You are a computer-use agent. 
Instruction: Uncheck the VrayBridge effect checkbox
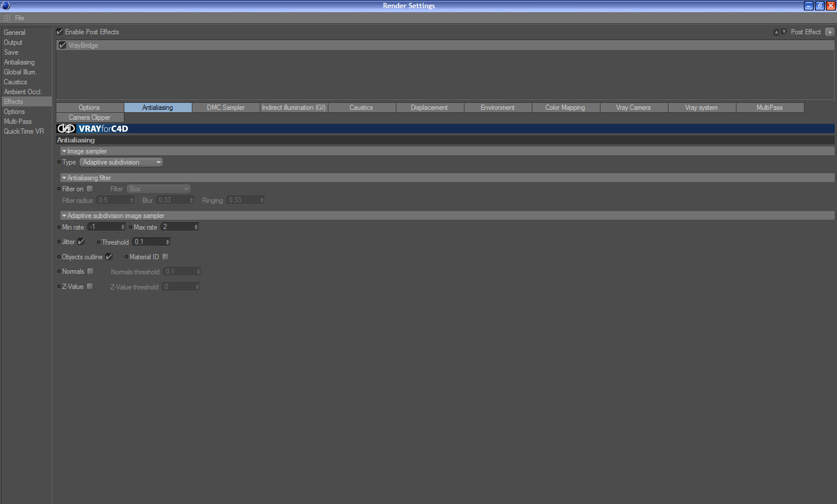[x=62, y=45]
